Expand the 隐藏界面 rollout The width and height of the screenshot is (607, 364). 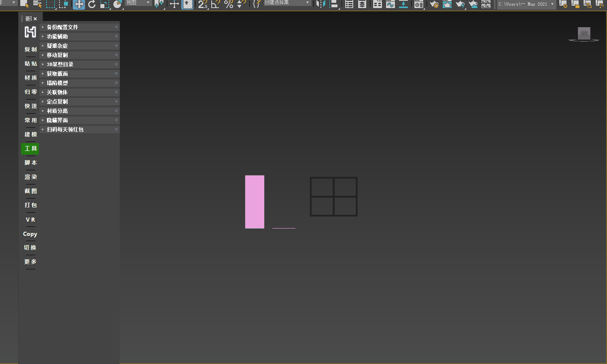[x=80, y=120]
